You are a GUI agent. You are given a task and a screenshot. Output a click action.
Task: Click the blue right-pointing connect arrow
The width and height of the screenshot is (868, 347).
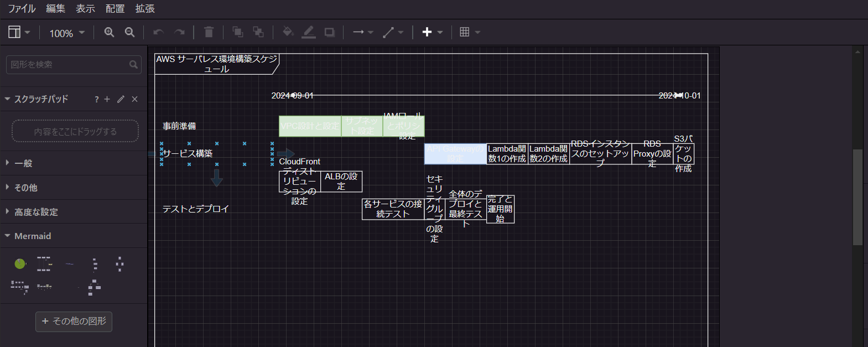[286, 154]
